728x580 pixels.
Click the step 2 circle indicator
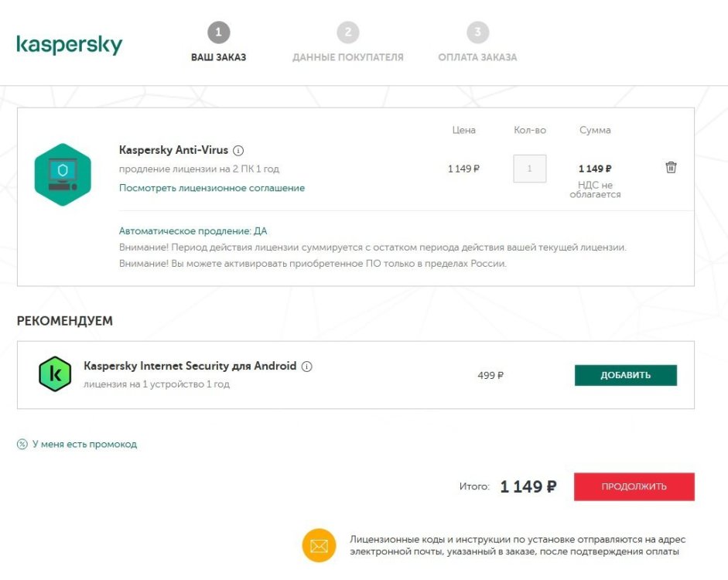click(348, 32)
